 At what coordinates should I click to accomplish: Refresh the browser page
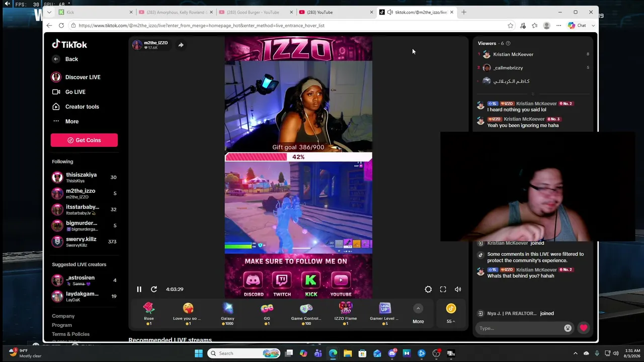coord(61,25)
